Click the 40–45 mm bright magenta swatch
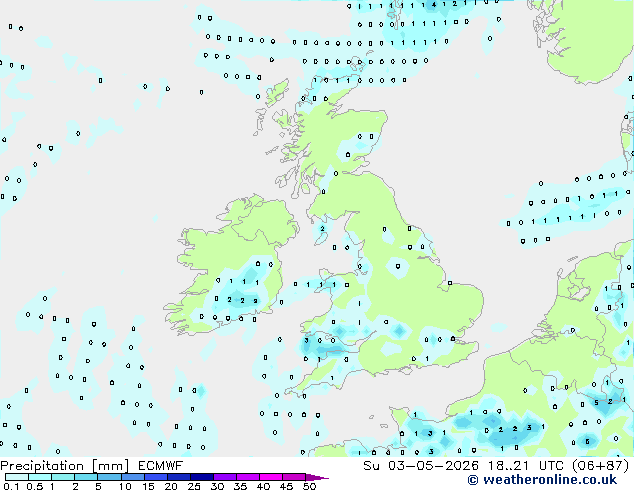The width and height of the screenshot is (634, 490). [271, 477]
